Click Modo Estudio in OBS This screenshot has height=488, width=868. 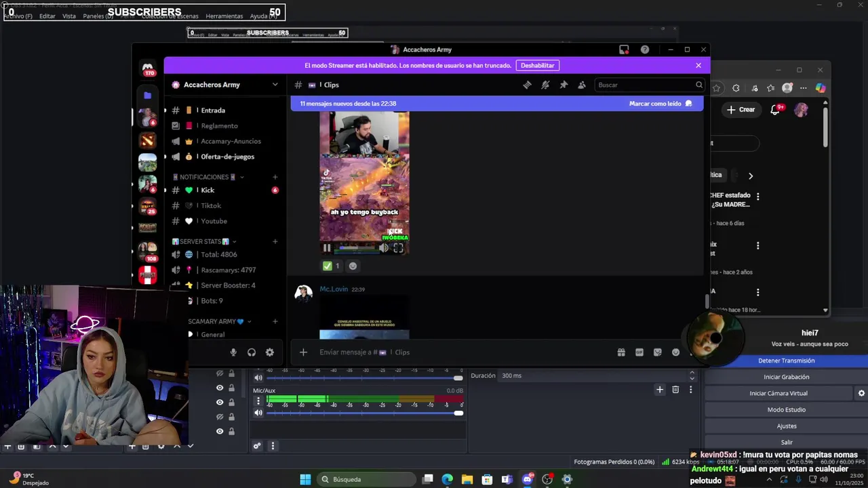coord(787,409)
